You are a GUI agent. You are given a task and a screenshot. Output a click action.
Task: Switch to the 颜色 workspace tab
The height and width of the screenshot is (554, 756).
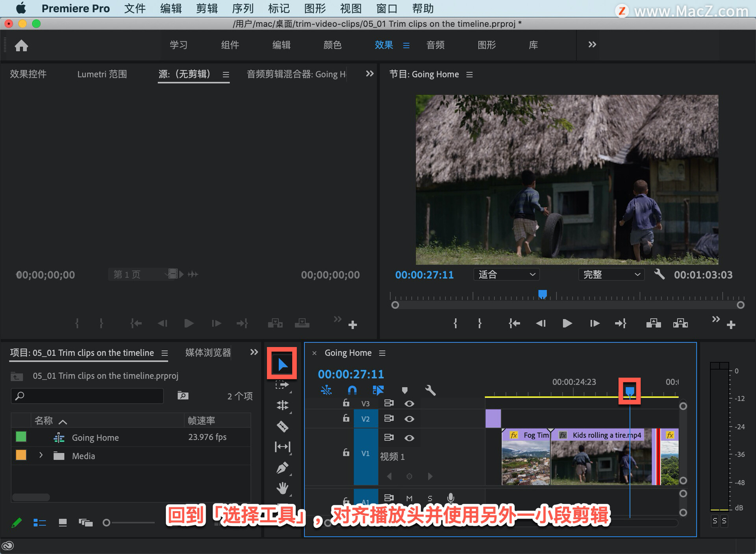[332, 45]
